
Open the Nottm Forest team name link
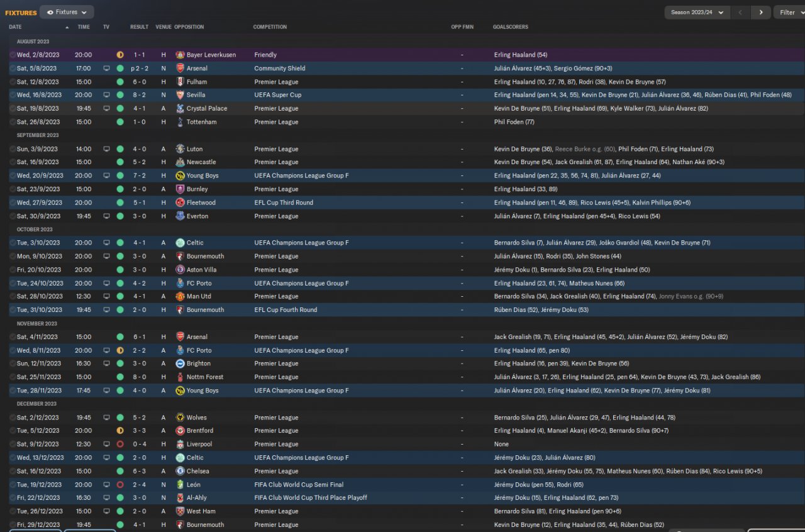point(205,377)
